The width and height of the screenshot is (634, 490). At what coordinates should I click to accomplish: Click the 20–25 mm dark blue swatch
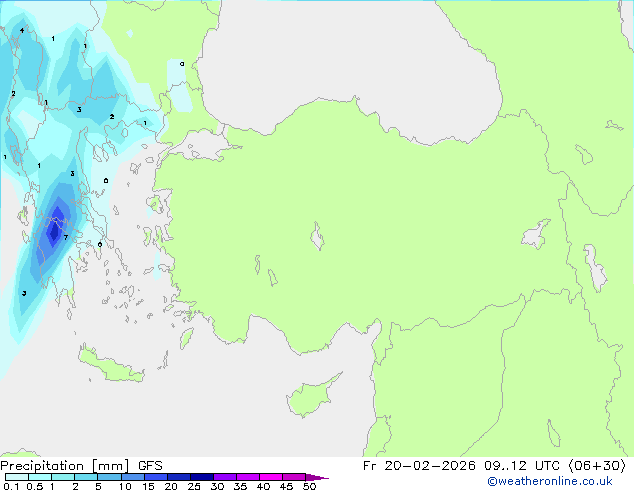(x=179, y=477)
